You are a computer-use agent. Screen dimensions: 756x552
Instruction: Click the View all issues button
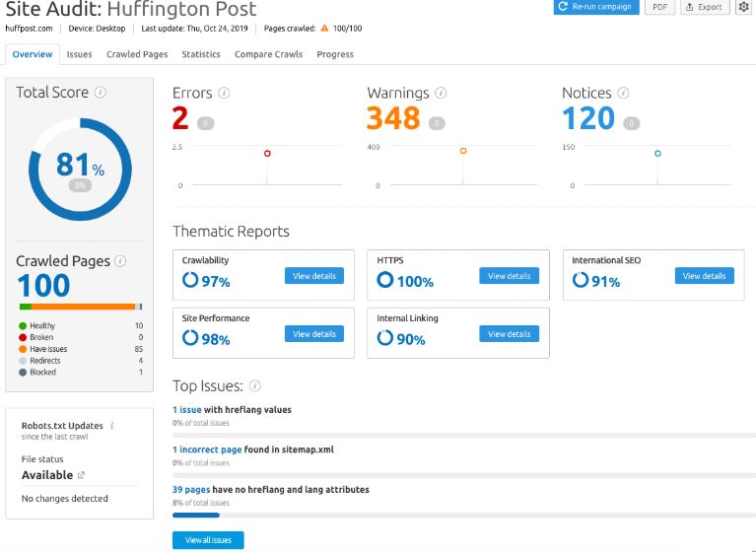coord(208,540)
